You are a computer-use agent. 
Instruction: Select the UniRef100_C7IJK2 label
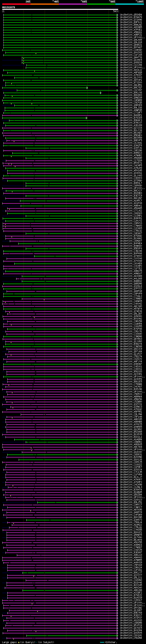[x=131, y=211]
